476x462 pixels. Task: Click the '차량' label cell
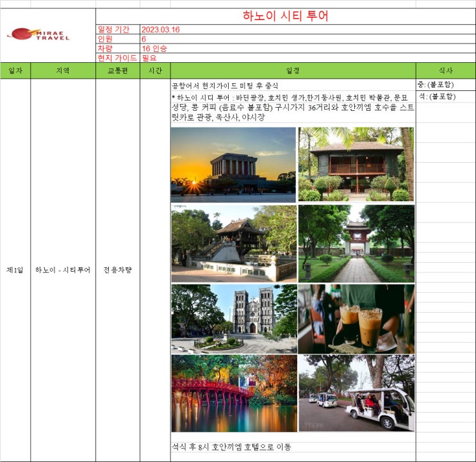pyautogui.click(x=118, y=48)
